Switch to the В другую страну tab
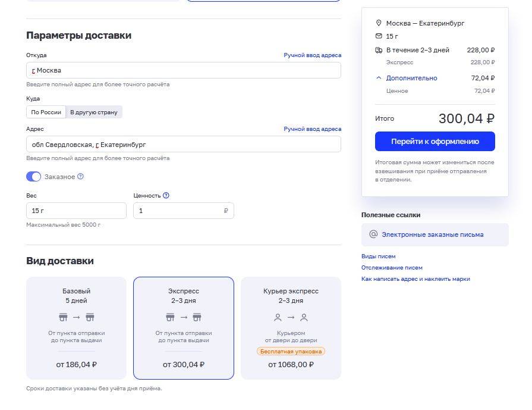The image size is (532, 410). [94, 112]
